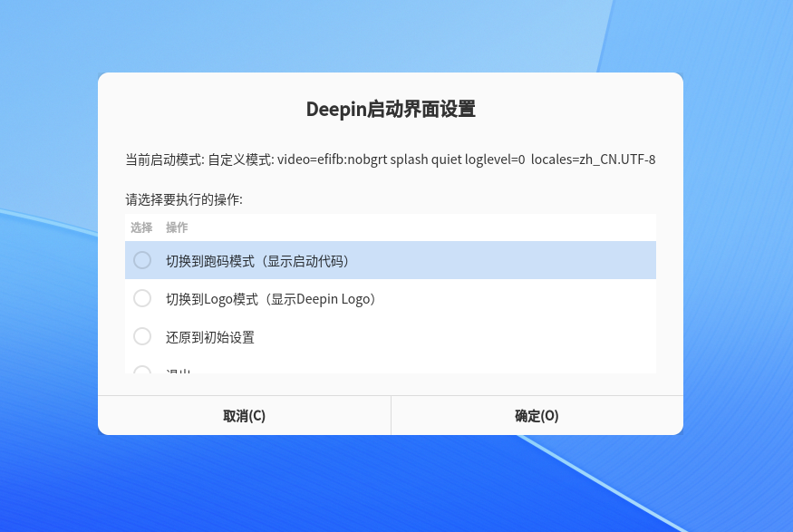This screenshot has width=793, height=532.
Task: Click the prompt text 请选择要执行的操作:
Action: coord(184,199)
